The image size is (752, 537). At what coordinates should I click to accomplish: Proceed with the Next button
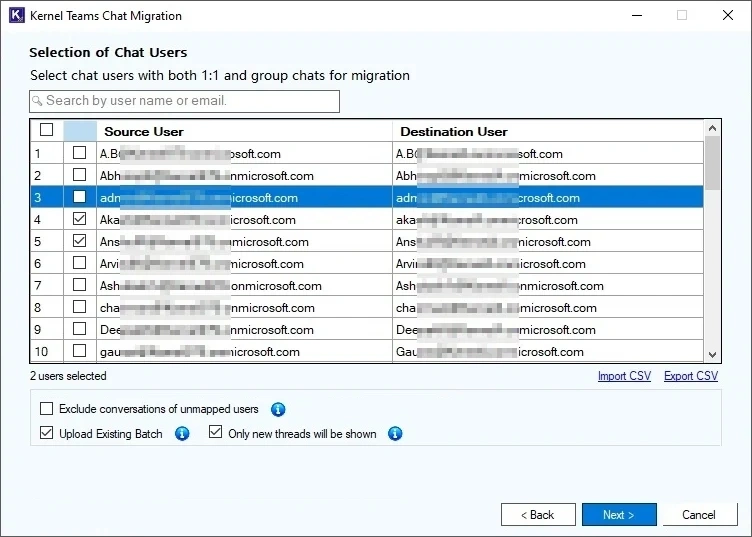pyautogui.click(x=619, y=515)
